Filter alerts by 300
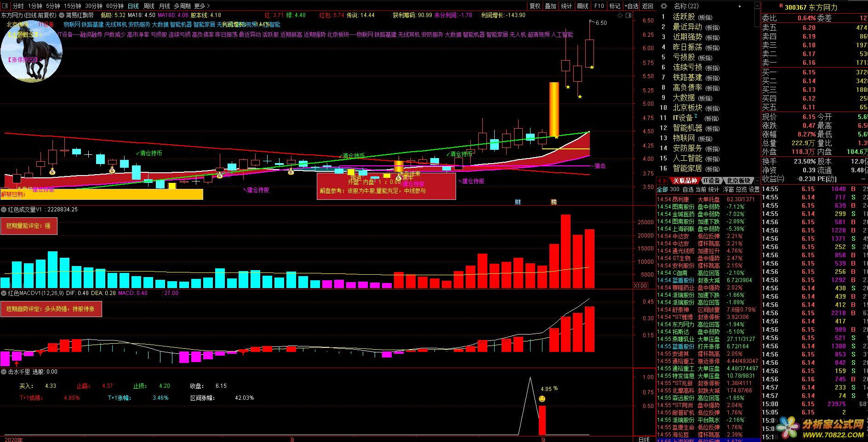 point(674,189)
